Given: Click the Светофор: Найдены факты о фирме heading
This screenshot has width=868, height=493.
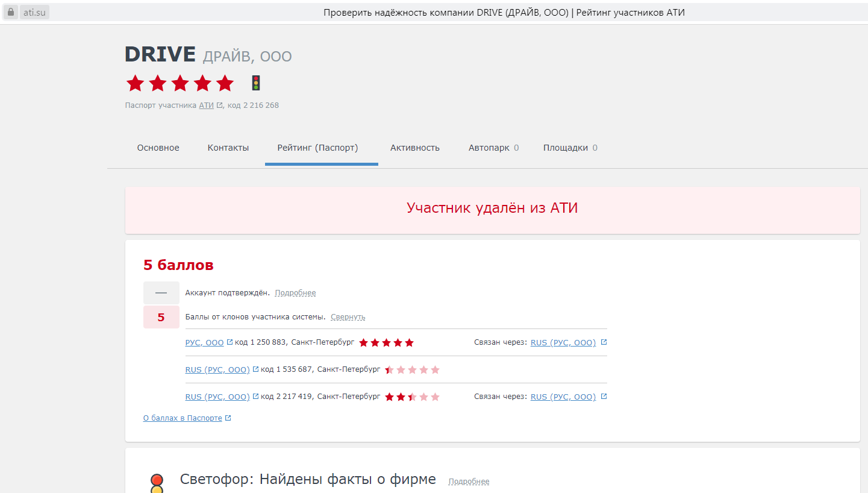Looking at the screenshot, I should click(x=308, y=479).
